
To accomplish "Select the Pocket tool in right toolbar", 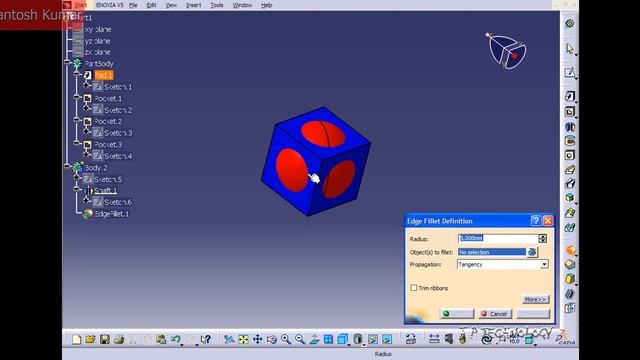I will pyautogui.click(x=570, y=111).
